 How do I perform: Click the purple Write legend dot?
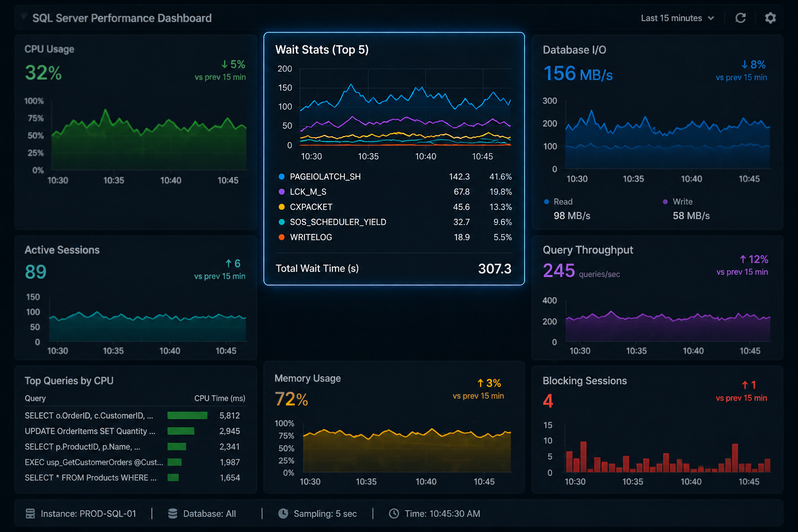coord(666,202)
